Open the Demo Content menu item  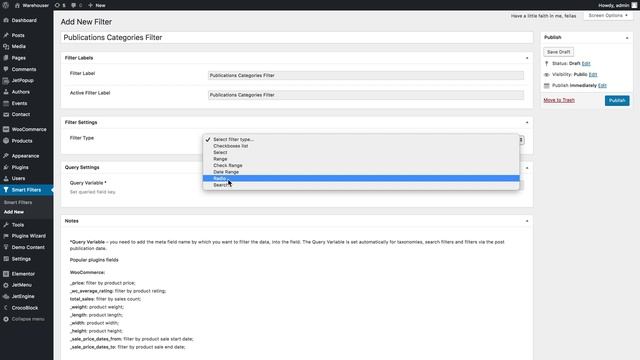pos(27,247)
